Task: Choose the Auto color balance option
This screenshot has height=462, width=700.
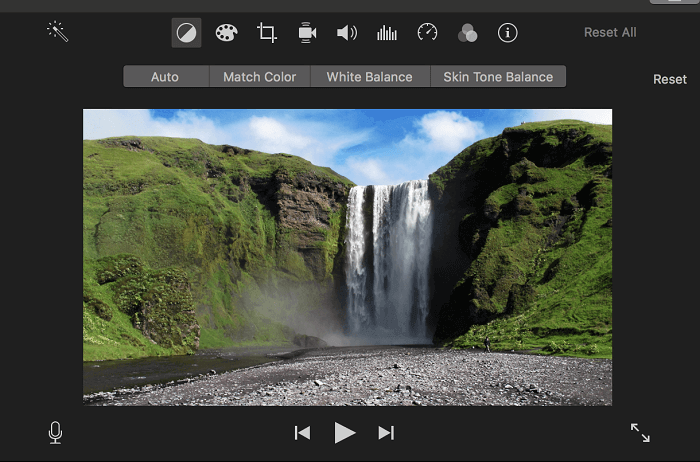Action: coord(165,77)
